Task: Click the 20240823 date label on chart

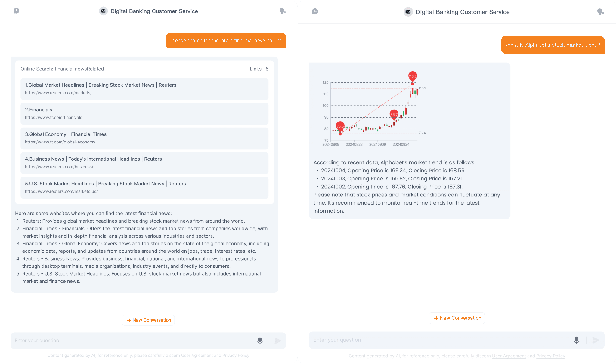Action: point(354,144)
